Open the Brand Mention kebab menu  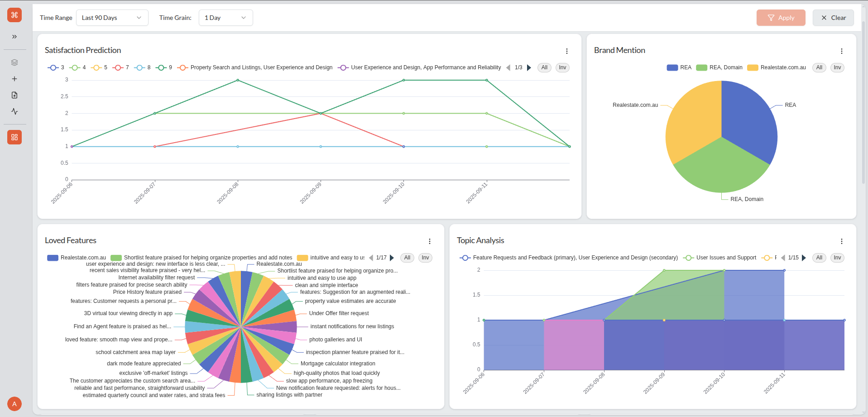pyautogui.click(x=841, y=51)
